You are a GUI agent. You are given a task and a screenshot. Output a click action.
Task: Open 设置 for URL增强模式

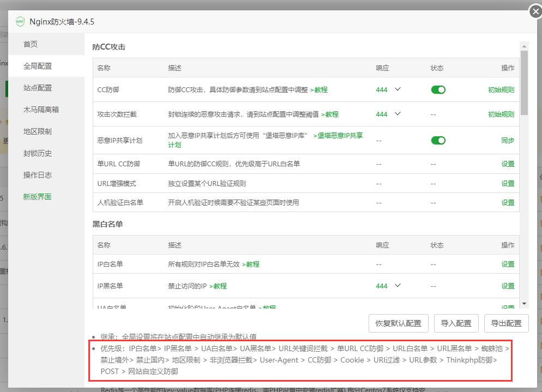pyautogui.click(x=508, y=184)
